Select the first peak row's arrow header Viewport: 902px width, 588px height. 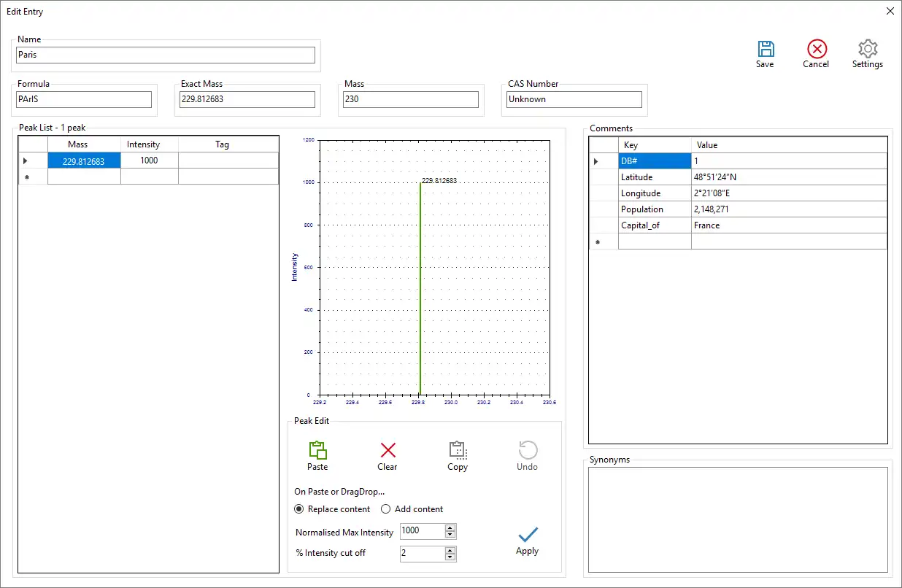(33, 160)
